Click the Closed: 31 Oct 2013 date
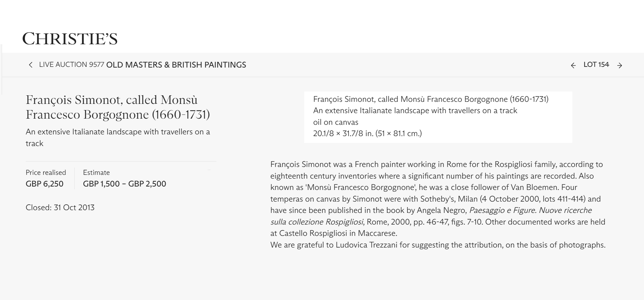This screenshot has height=300, width=644. pos(60,207)
